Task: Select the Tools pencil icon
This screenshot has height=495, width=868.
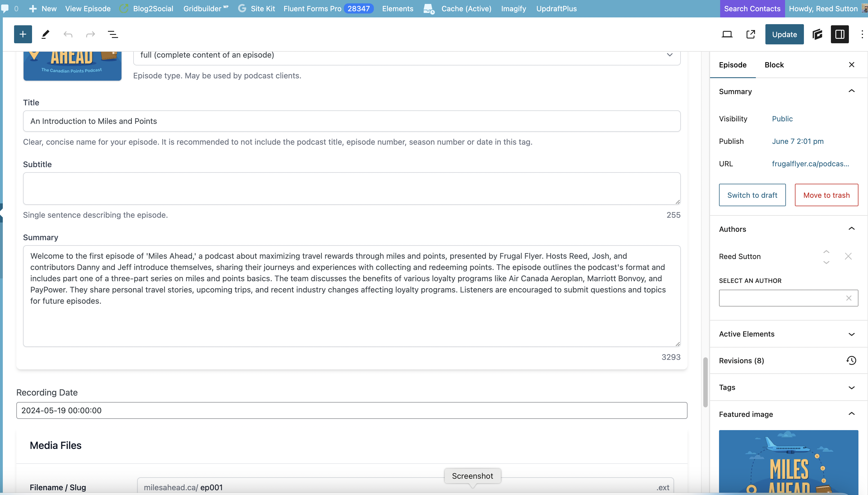Action: coord(45,34)
